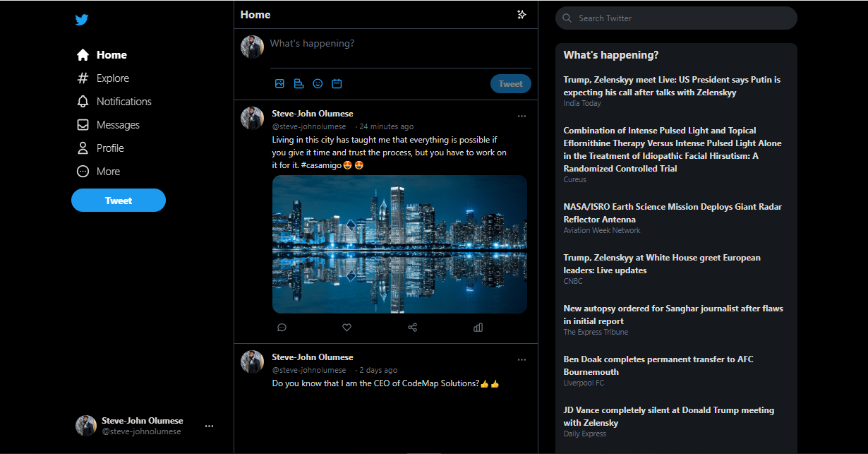Click the search magnifier icon
Image resolution: width=868 pixels, height=454 pixels.
[567, 18]
